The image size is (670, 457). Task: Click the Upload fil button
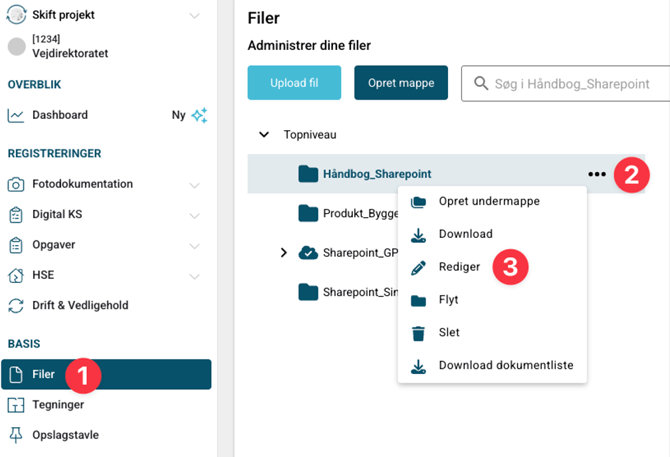pyautogui.click(x=294, y=83)
